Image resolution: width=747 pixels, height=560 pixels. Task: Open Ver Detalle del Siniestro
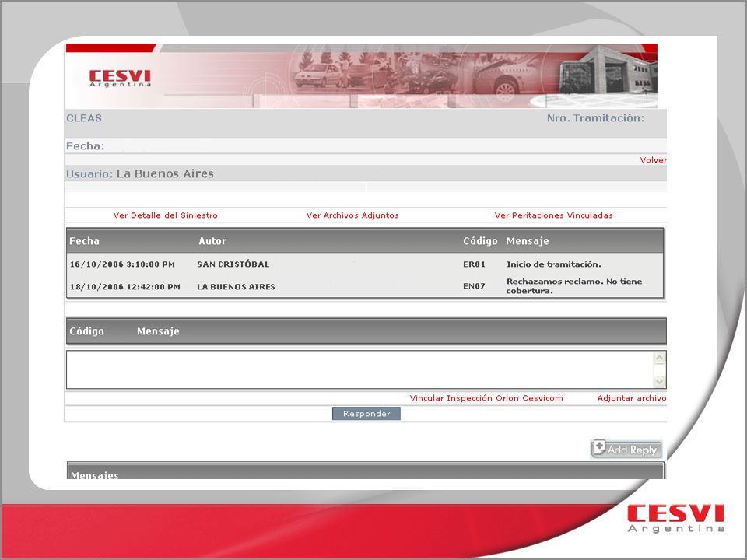[x=165, y=215]
